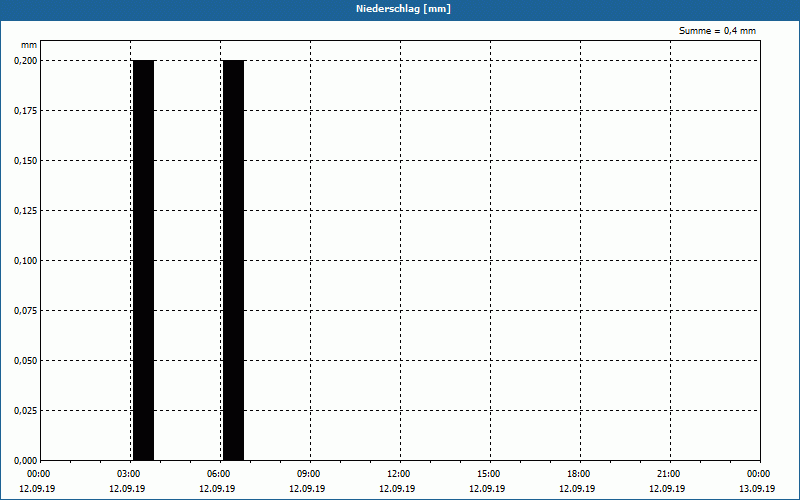800x500 pixels.
Task: Click the 18:00 time axis label
Action: coord(579,474)
